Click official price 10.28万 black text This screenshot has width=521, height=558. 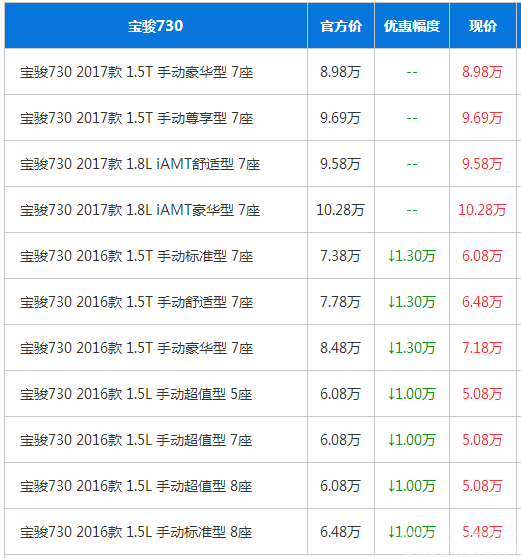tap(340, 210)
